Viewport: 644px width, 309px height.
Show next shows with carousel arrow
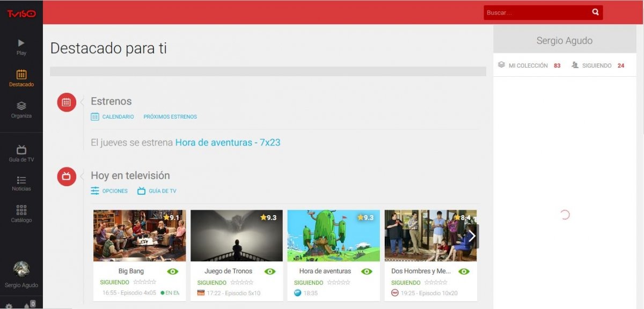(x=472, y=236)
